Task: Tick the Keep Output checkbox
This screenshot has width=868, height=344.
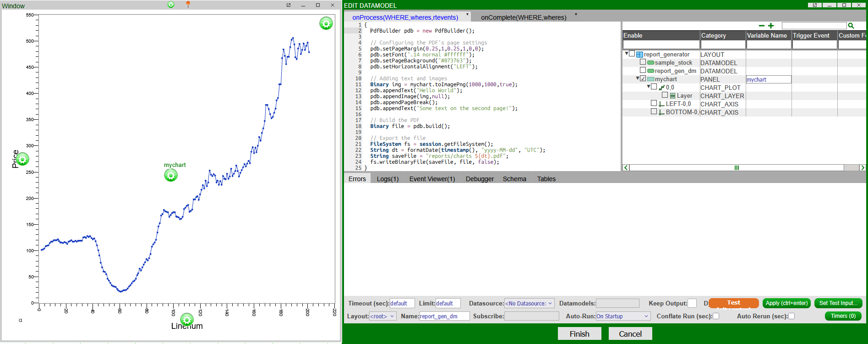Action: coord(692,303)
